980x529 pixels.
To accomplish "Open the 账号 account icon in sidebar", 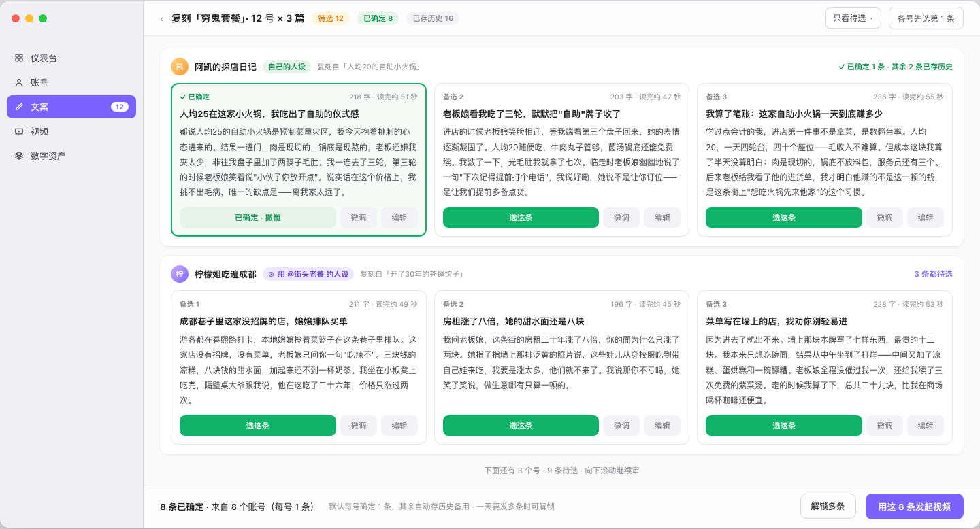I will coord(19,82).
